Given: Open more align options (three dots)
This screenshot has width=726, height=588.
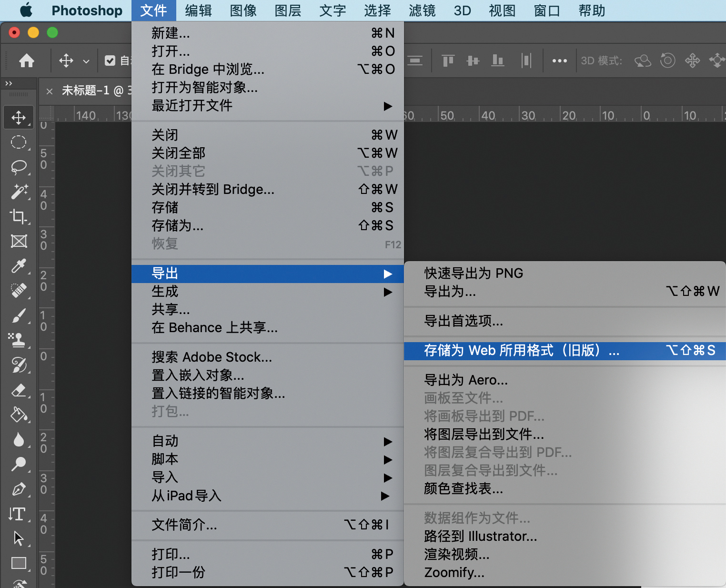Looking at the screenshot, I should point(559,61).
